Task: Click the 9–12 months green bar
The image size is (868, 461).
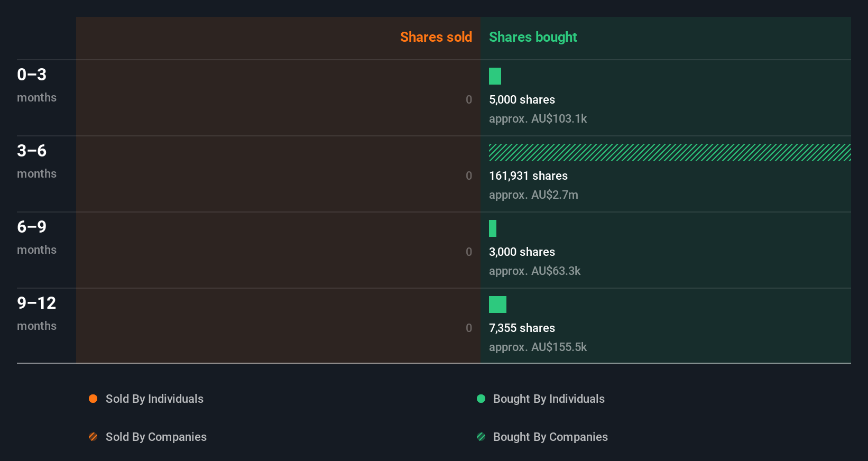Action: (x=497, y=305)
